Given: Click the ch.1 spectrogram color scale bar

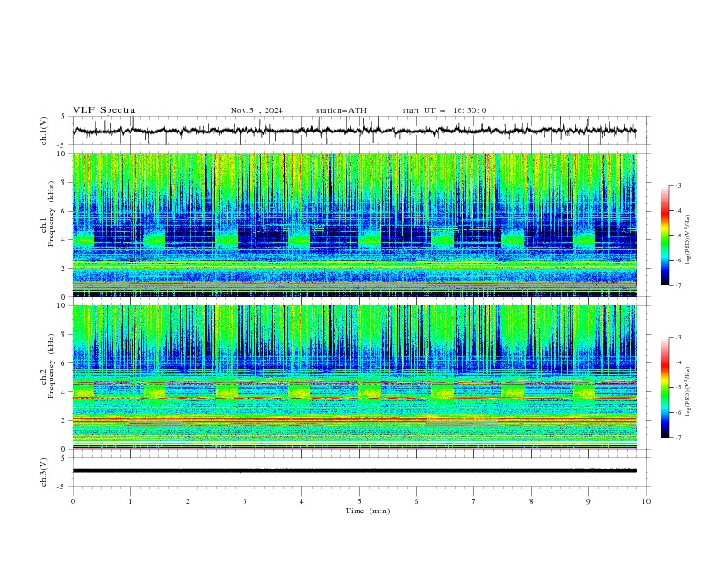Looking at the screenshot, I should click(665, 235).
